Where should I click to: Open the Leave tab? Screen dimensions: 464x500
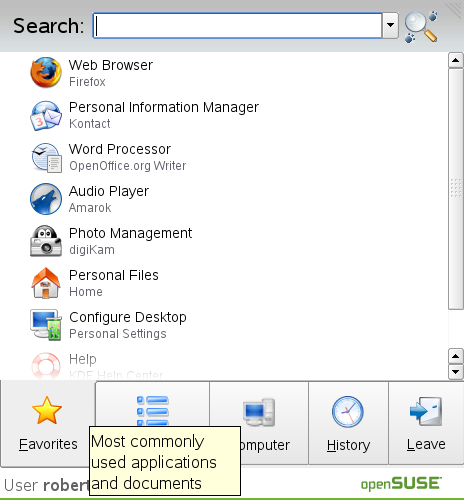426,423
